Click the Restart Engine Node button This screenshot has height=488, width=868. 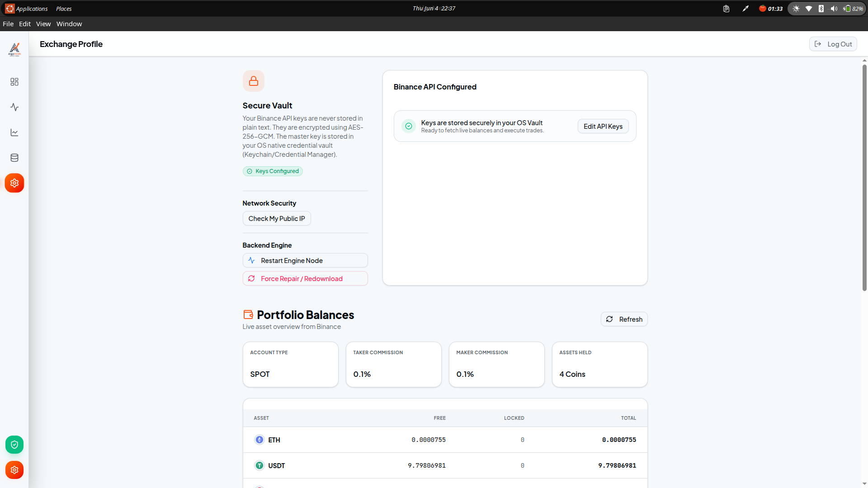tap(305, 261)
